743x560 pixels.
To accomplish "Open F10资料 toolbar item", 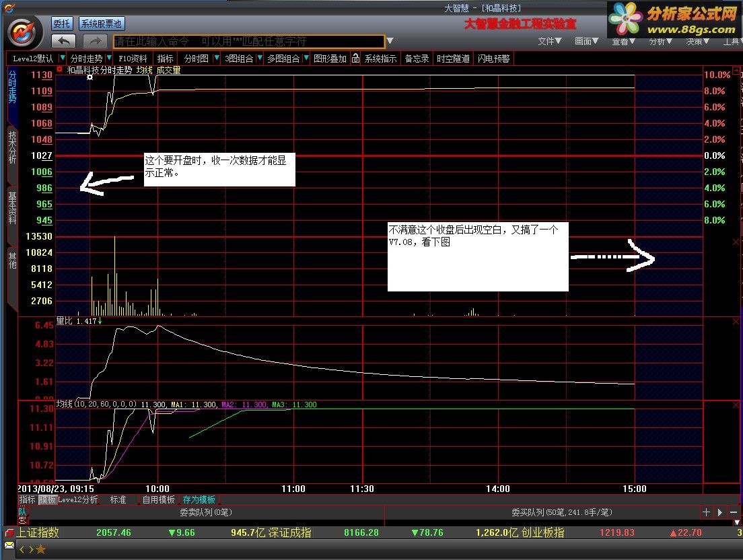I will pyautogui.click(x=132, y=59).
